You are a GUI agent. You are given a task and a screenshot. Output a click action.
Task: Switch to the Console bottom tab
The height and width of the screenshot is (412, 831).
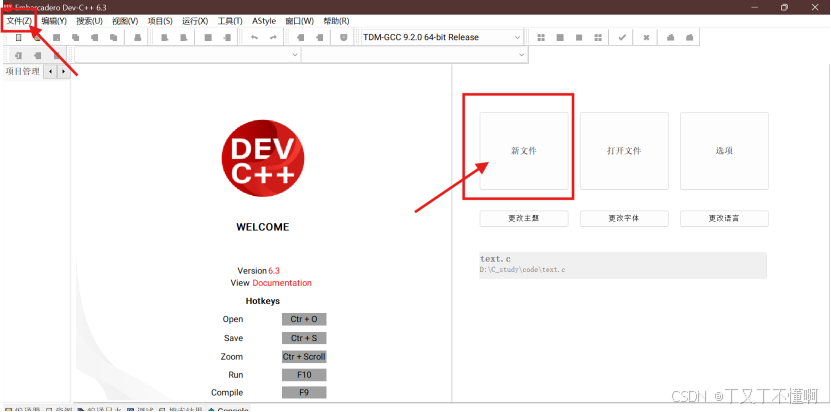tap(228, 409)
